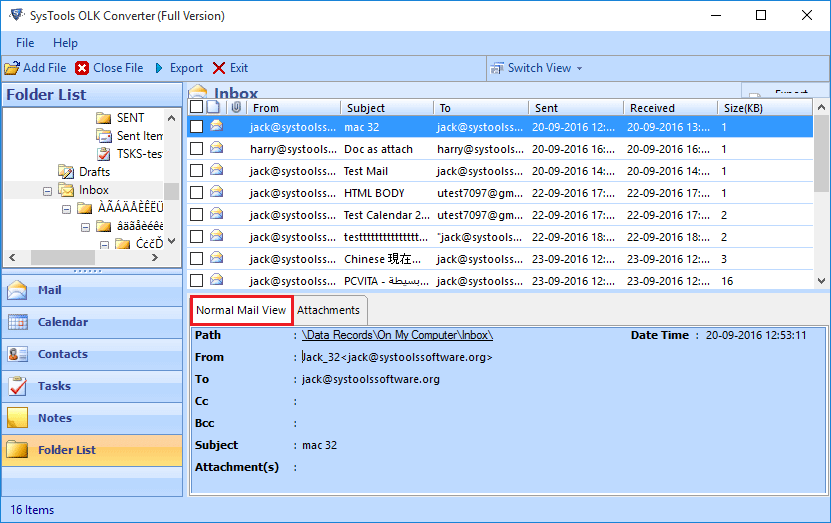Click the attachment paperclip column header icon

[x=236, y=108]
